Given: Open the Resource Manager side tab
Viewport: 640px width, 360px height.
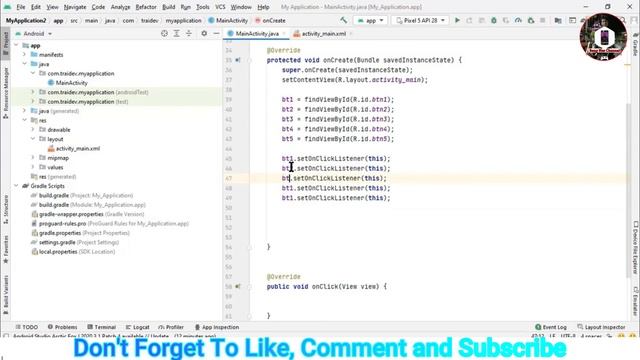Looking at the screenshot, I should click(x=6, y=93).
